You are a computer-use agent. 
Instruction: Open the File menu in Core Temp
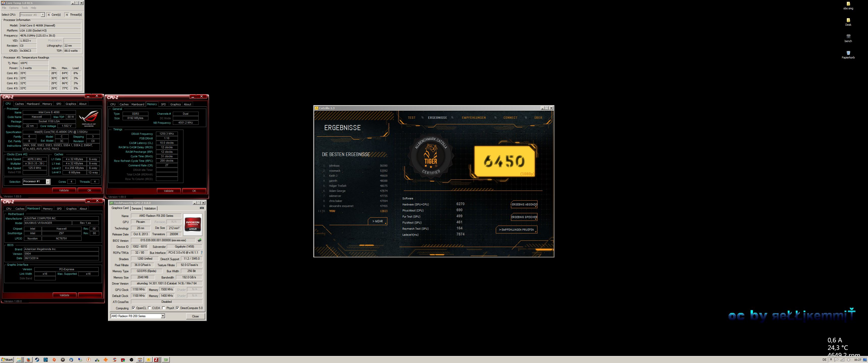(x=4, y=8)
